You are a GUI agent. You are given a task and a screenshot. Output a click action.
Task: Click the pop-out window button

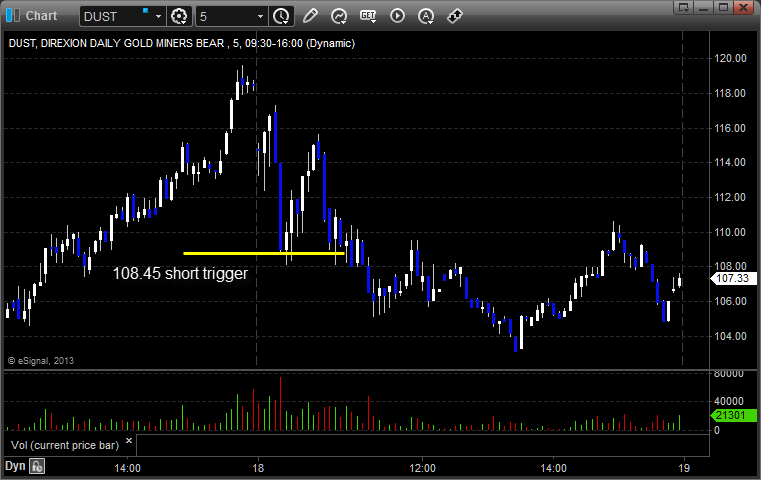[684, 7]
